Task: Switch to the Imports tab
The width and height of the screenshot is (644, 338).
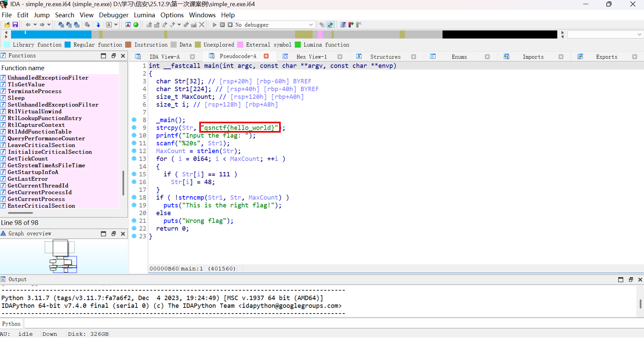Action: (533, 57)
